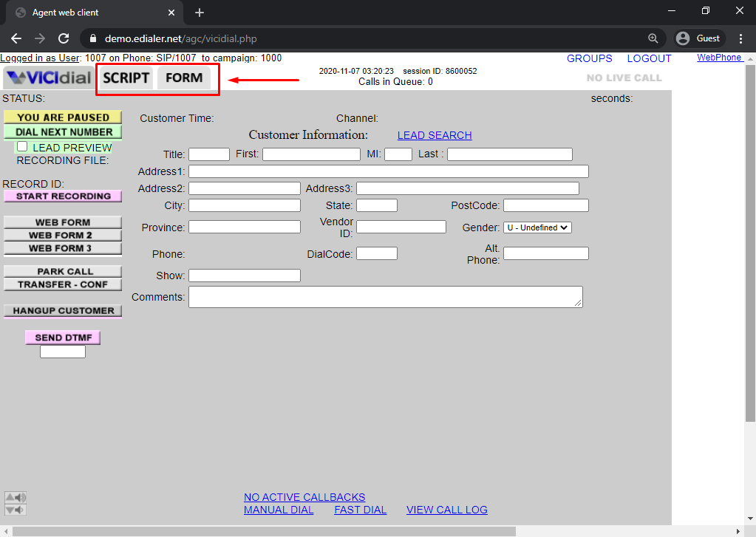Open WEB FORM 2 button
This screenshot has width=756, height=537.
(x=63, y=235)
